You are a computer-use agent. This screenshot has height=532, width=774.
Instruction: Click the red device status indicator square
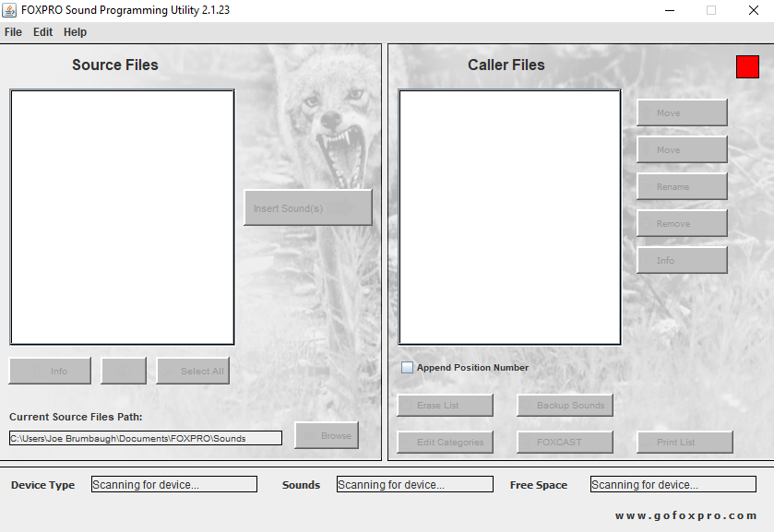[747, 66]
